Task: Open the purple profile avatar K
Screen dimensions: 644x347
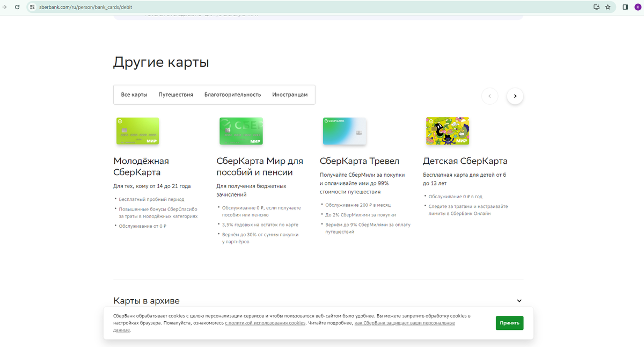Action: (x=637, y=7)
